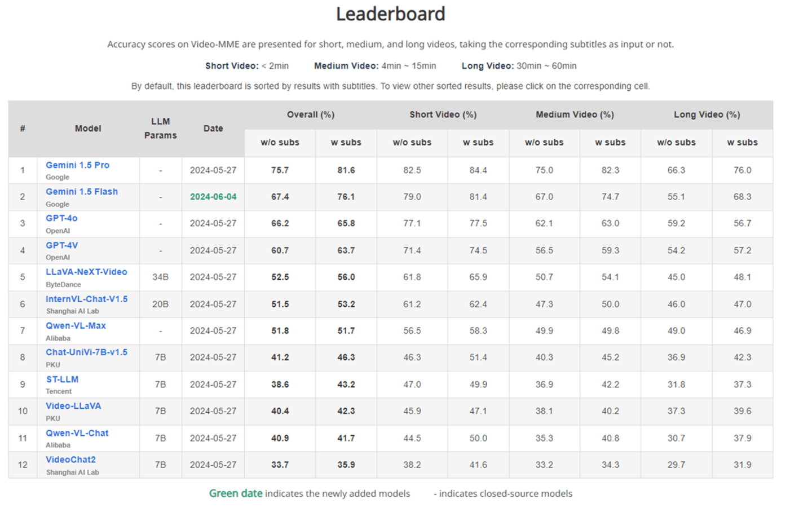Screen dimensions: 812x512
Task: Select GPT-4V's overall score 63.7
Action: tap(346, 250)
